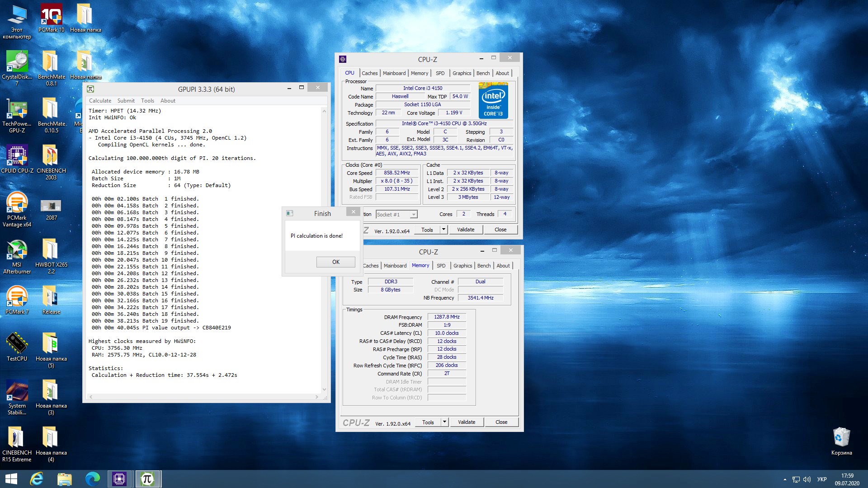
Task: Switch to Bench tab in upper CPU-Z
Action: 483,73
